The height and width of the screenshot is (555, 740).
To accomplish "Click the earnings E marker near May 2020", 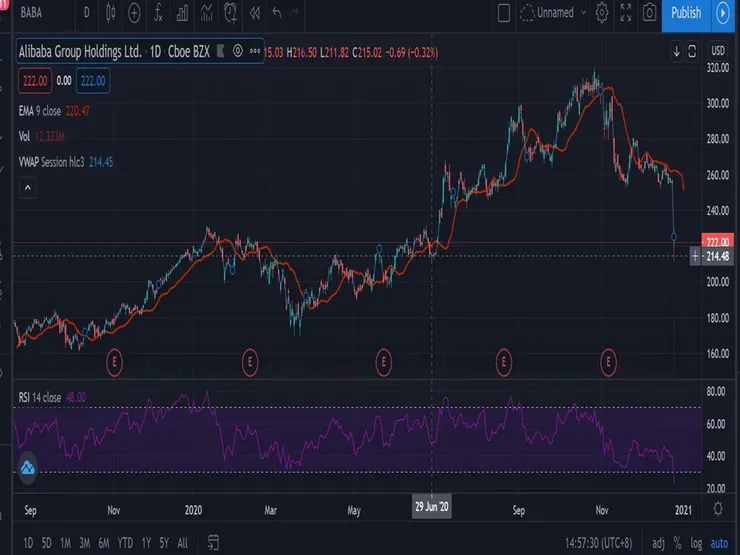I will tap(384, 362).
